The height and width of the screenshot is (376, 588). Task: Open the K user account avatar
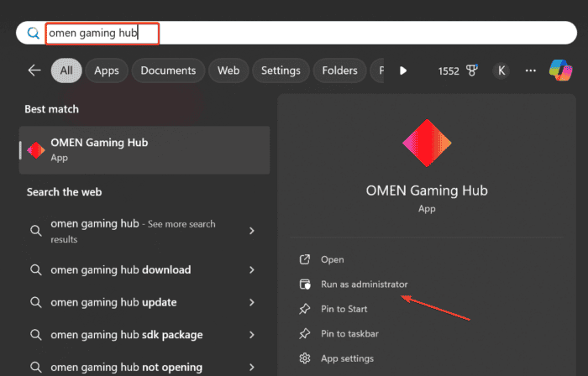(501, 70)
